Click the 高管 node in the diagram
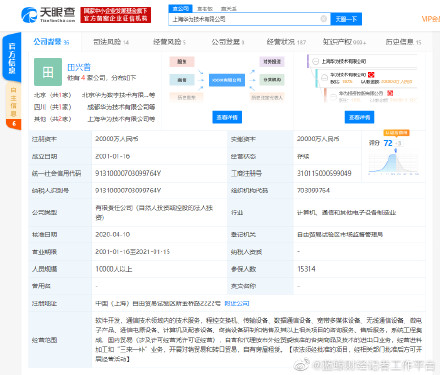Image resolution: width=440 pixels, height=375 pixels. [182, 80]
